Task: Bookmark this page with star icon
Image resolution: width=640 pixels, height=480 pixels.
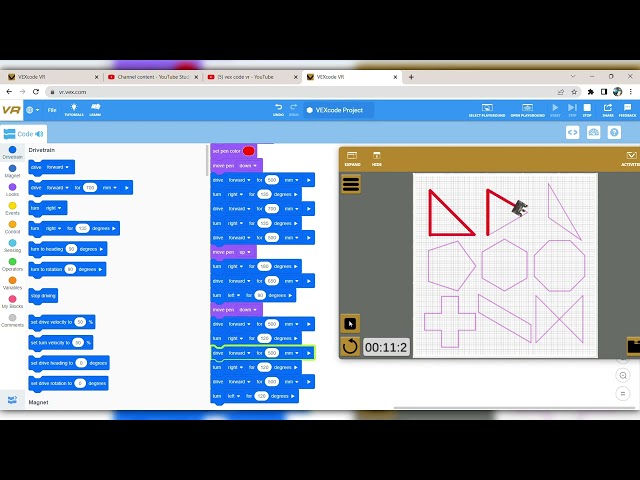Action: 574,92
